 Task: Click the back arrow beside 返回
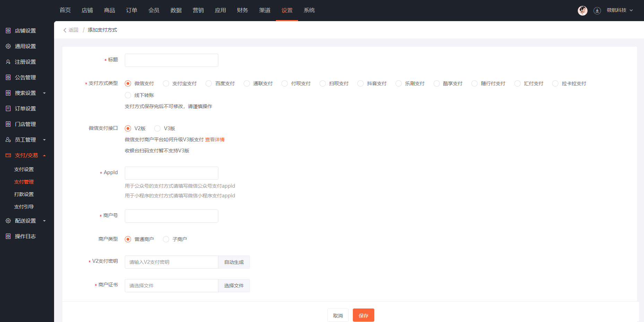click(65, 30)
